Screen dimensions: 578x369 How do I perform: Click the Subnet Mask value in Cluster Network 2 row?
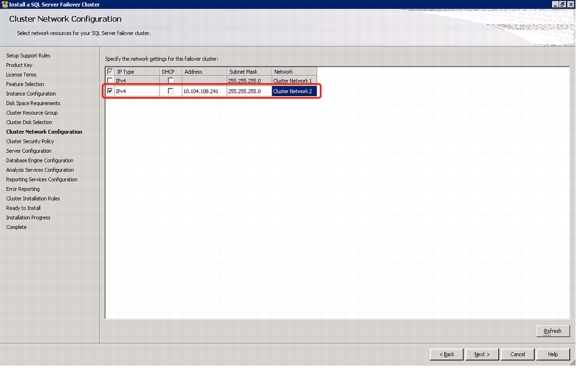click(249, 91)
